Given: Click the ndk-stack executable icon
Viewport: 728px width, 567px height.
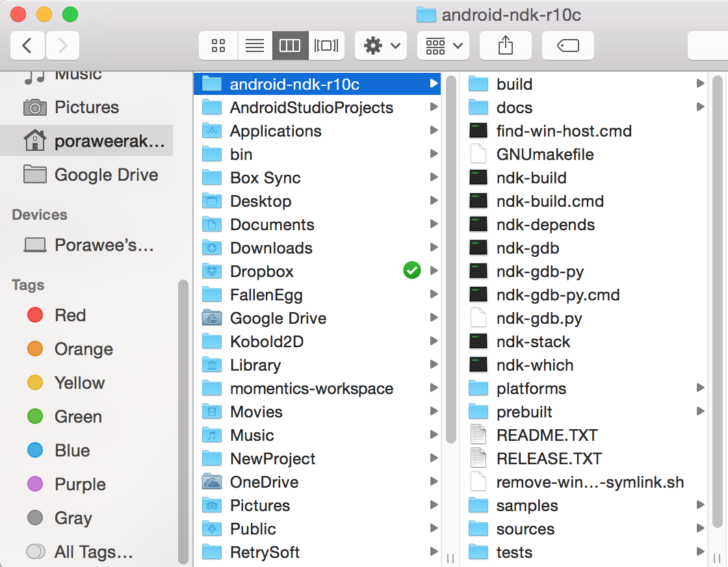Looking at the screenshot, I should pos(478,342).
